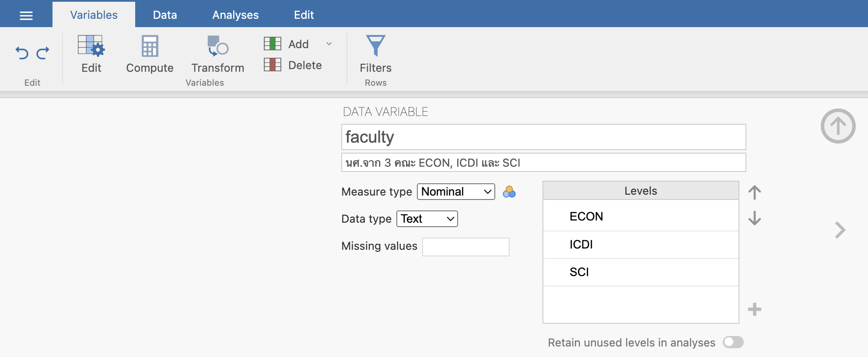Expand the Add variable dropdown arrow
The width and height of the screenshot is (868, 357).
coord(329,44)
